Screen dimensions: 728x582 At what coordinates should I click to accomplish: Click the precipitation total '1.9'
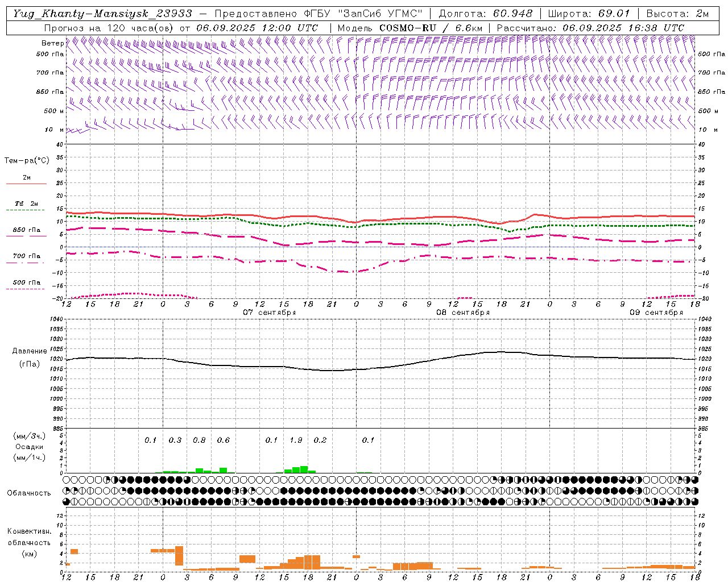(296, 440)
